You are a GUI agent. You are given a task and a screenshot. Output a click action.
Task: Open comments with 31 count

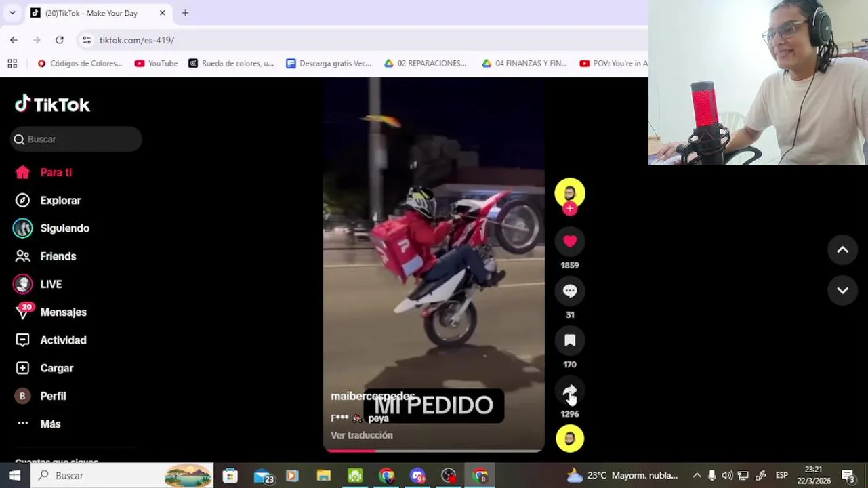[x=570, y=291]
